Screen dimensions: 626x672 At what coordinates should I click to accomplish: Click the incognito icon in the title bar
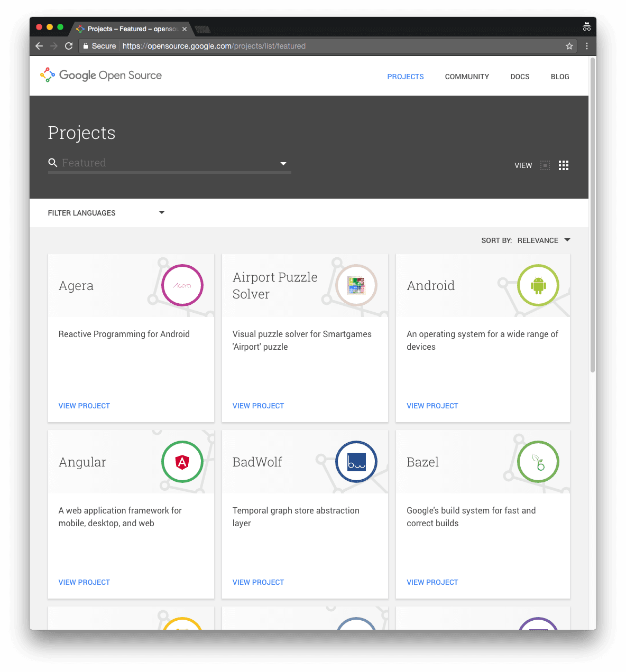pos(586,27)
